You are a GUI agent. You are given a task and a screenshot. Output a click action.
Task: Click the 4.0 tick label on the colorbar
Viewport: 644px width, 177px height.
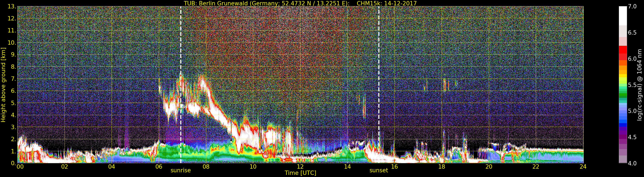632,163
